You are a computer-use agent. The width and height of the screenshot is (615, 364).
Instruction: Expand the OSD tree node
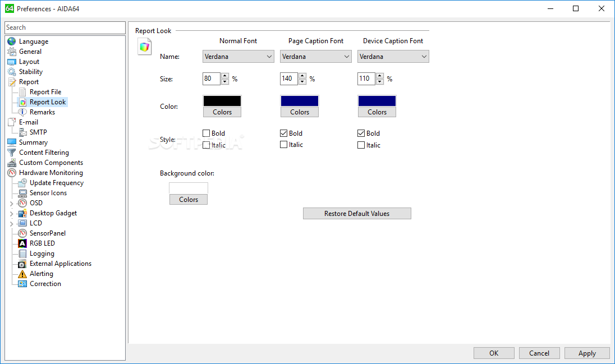[11, 204]
